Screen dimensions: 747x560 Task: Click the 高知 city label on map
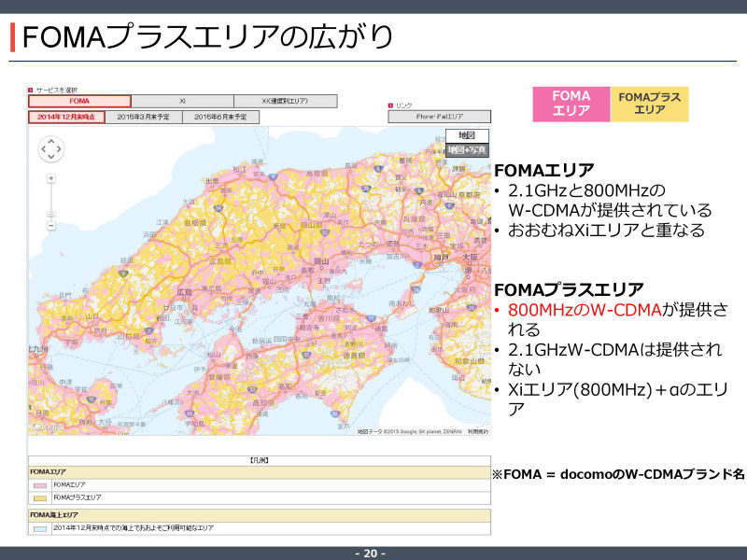[285, 387]
